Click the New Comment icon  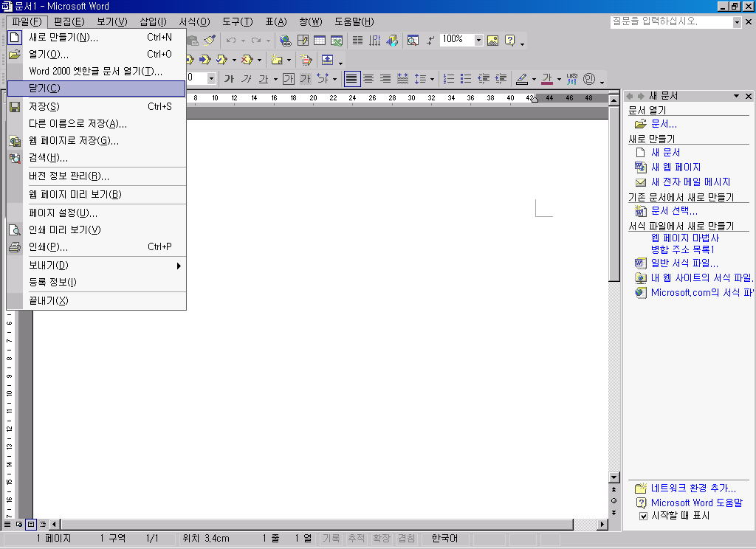(x=277, y=60)
